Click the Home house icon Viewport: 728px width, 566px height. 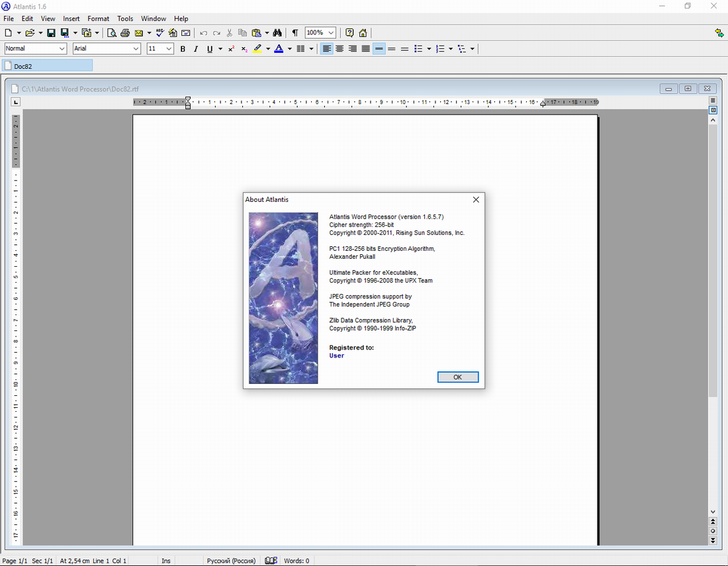363,33
